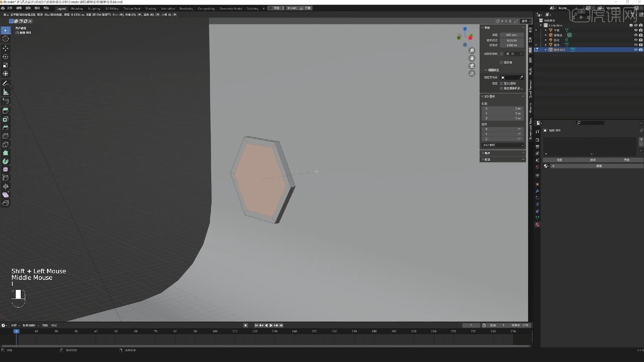644x362 pixels.
Task: Select the Rotate tool
Action: 6,57
